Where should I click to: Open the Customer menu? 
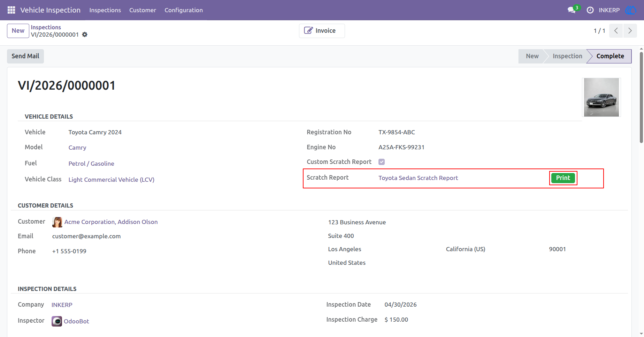point(143,10)
